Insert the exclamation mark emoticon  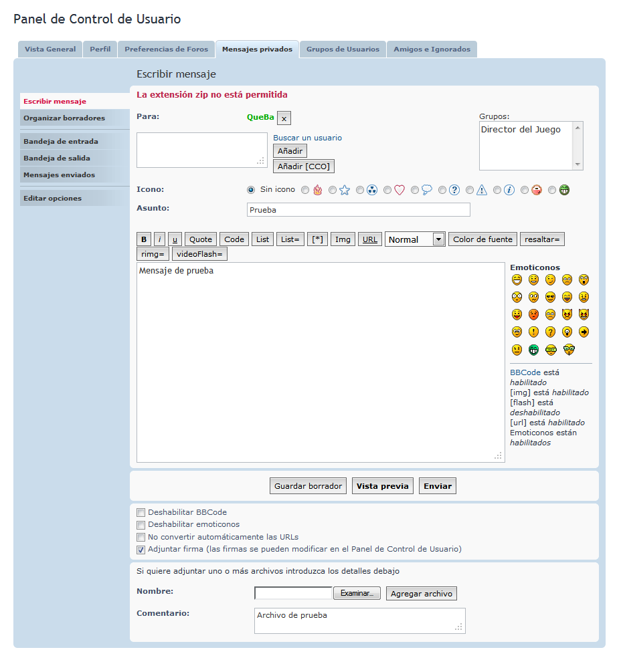533,332
